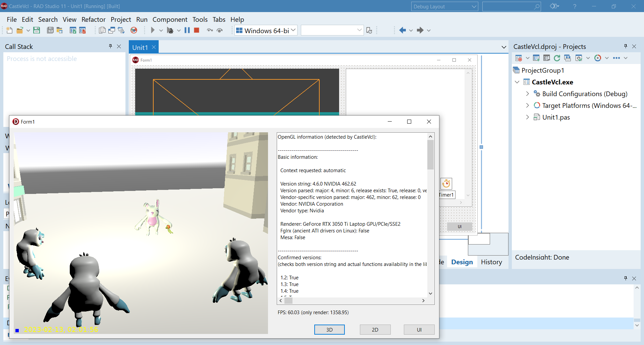Click the View Unit icon
The image size is (644, 345).
pos(102,30)
